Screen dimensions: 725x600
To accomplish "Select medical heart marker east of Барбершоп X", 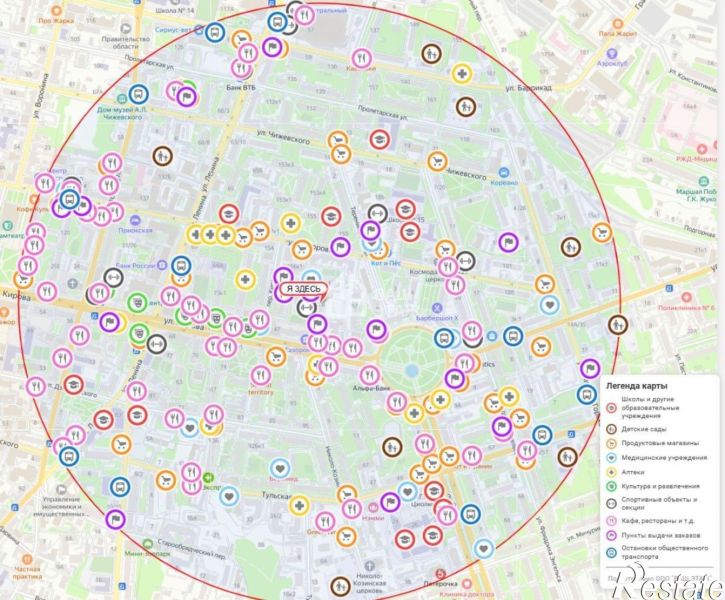I will pyautogui.click(x=549, y=305).
